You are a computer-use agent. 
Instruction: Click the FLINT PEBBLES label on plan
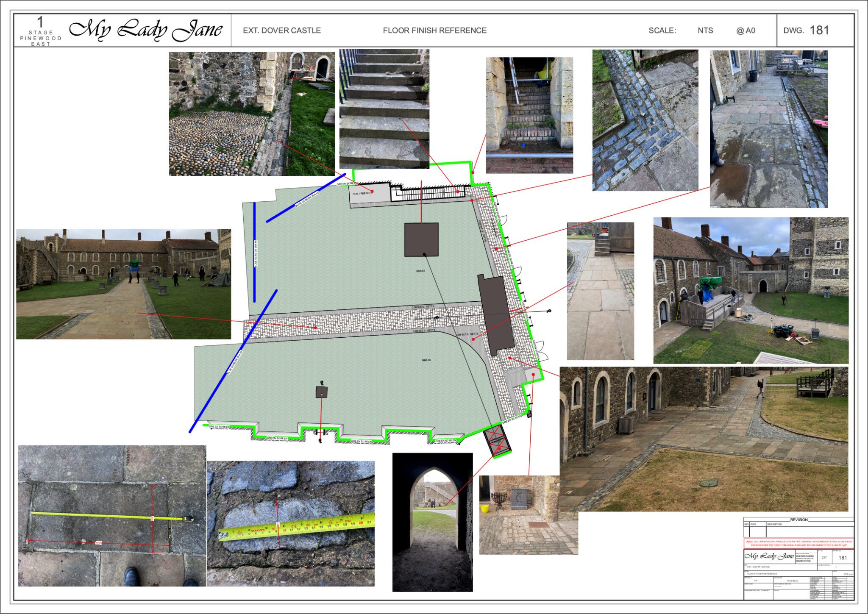point(362,194)
